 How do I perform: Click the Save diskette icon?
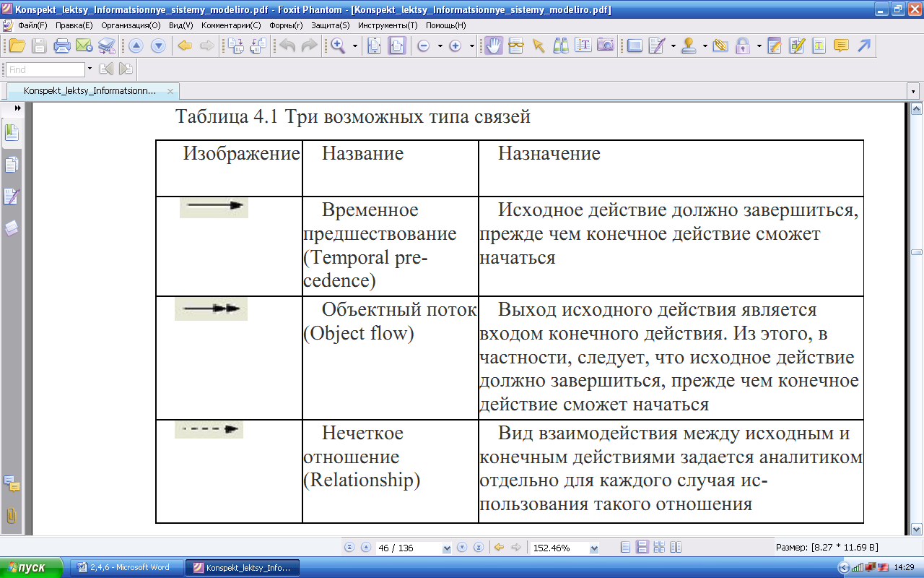pos(39,46)
